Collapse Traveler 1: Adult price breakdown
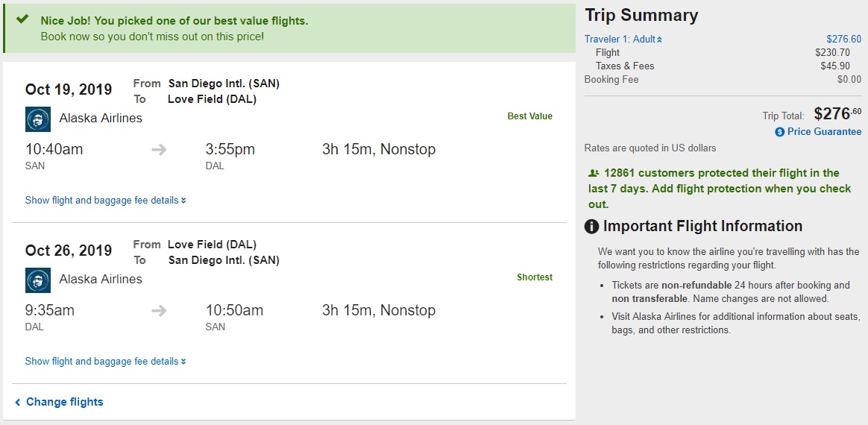Viewport: 868px width, 425px height. [623, 40]
